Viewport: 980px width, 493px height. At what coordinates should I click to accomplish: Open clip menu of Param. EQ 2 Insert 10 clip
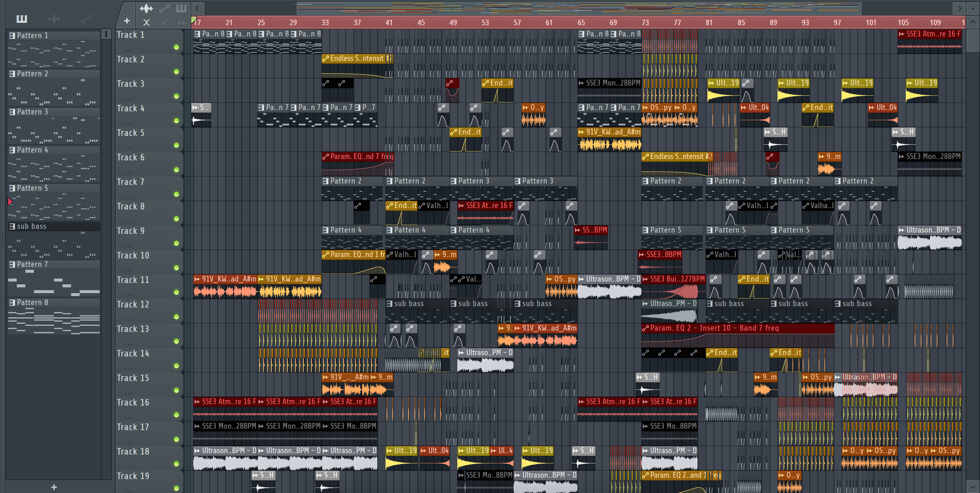[646, 328]
